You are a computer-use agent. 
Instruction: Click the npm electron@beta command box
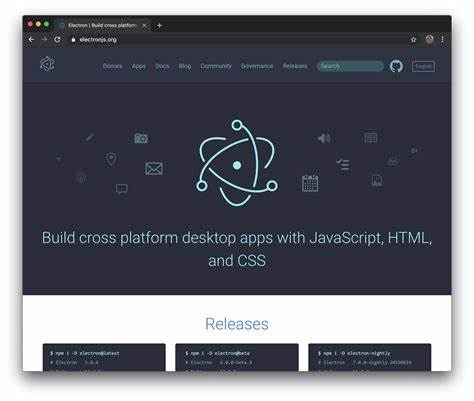[x=237, y=357]
